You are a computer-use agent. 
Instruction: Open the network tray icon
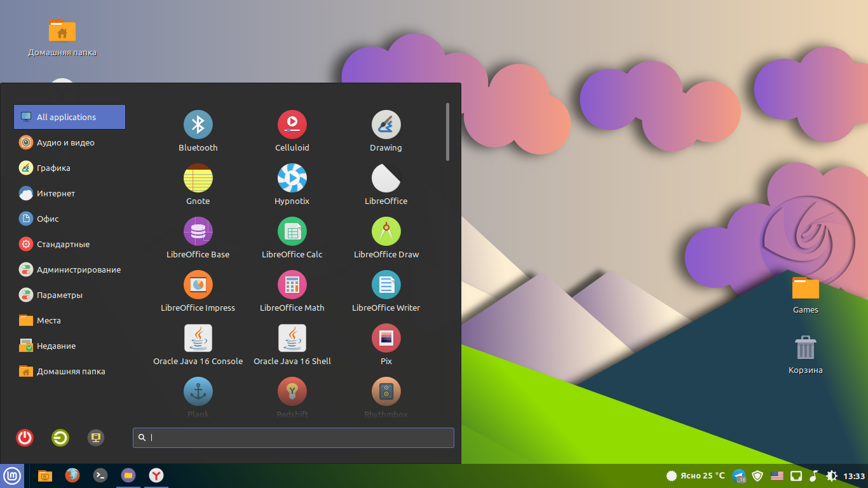(796, 475)
